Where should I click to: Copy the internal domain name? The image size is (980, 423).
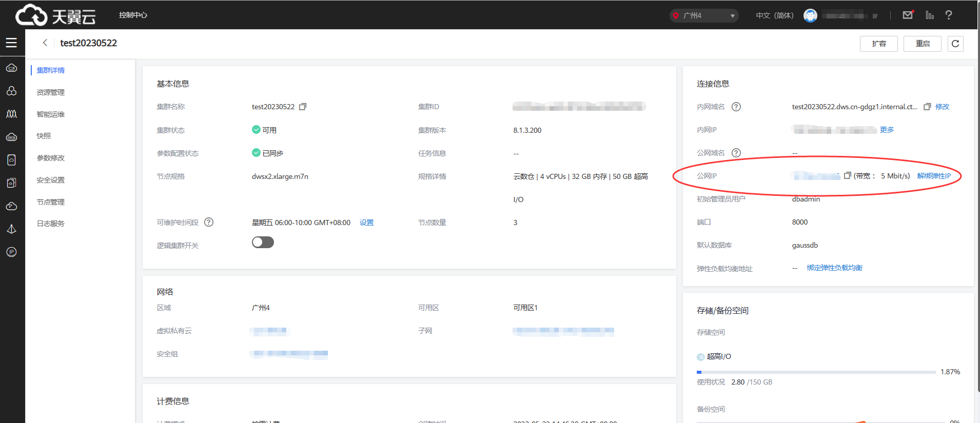(x=927, y=107)
